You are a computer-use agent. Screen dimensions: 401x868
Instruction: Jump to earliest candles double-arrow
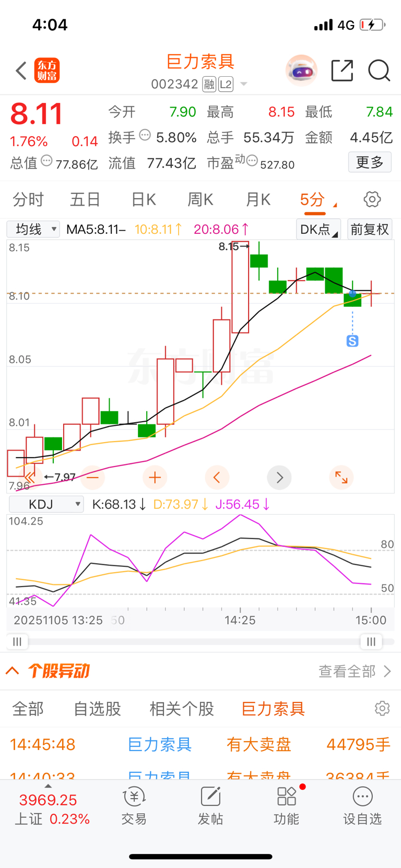pos(30,477)
